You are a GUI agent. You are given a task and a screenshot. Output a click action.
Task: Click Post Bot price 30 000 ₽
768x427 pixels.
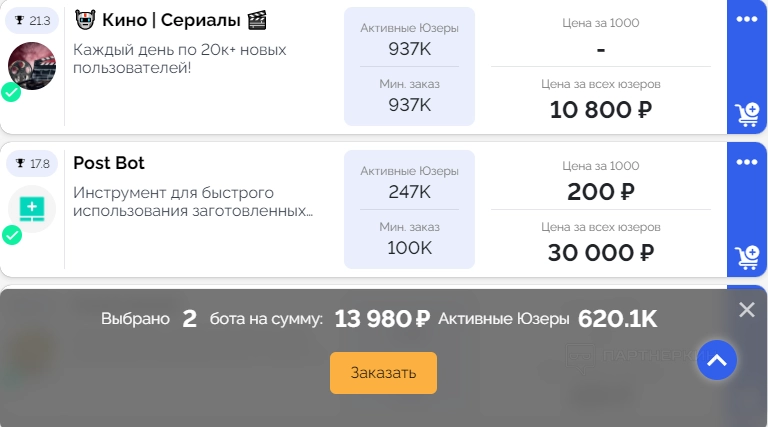click(601, 253)
